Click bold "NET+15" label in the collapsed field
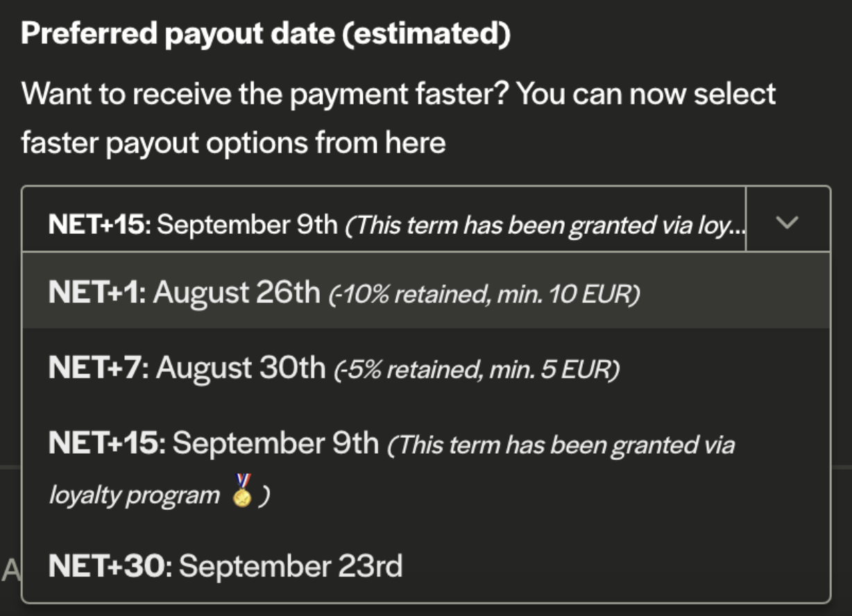 click(x=99, y=224)
